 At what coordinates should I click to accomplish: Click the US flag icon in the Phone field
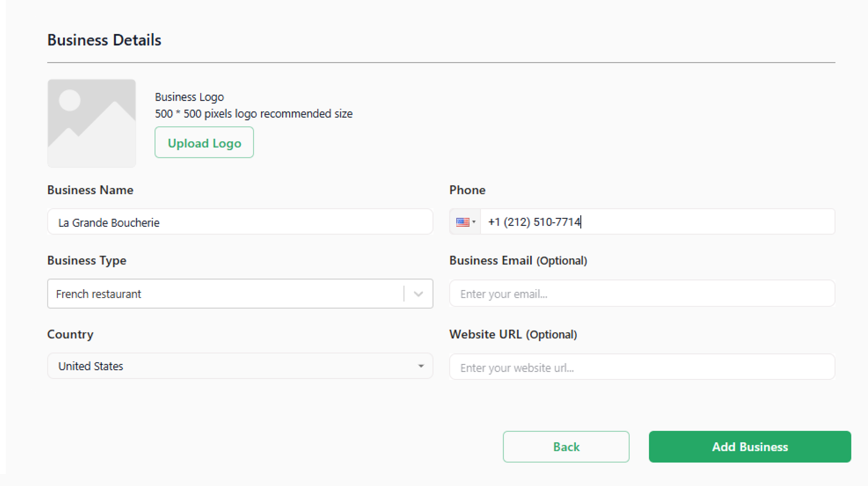(x=462, y=222)
